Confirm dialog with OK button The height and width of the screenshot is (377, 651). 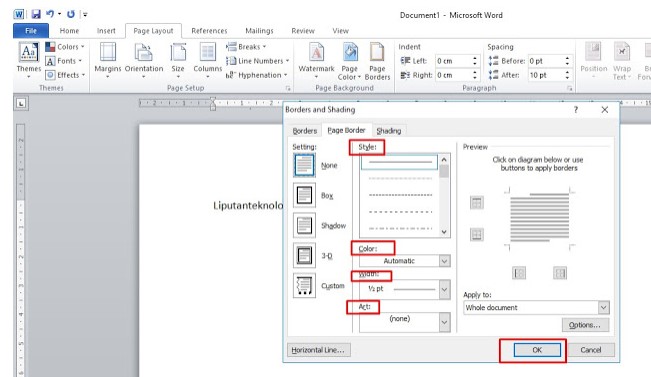pyautogui.click(x=537, y=350)
